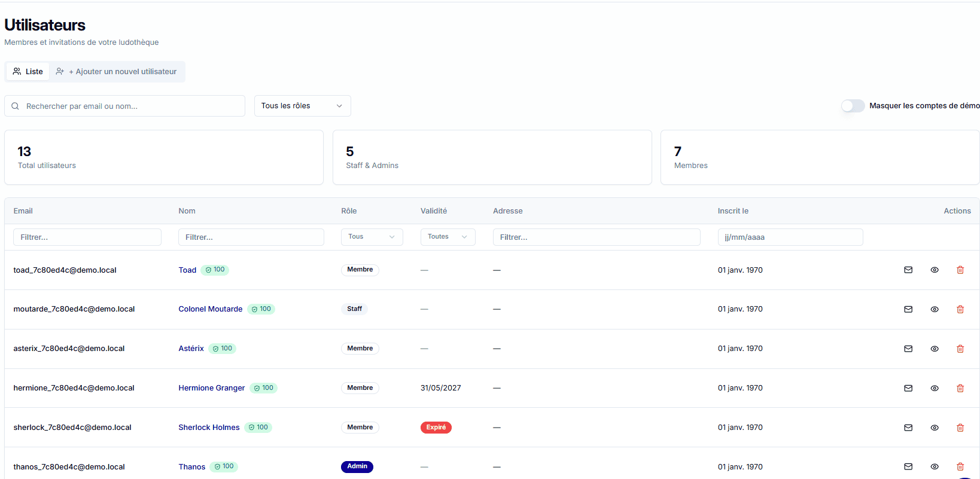Click eye icon in Thanos row
Screen dimensions: 980x479
935,466
